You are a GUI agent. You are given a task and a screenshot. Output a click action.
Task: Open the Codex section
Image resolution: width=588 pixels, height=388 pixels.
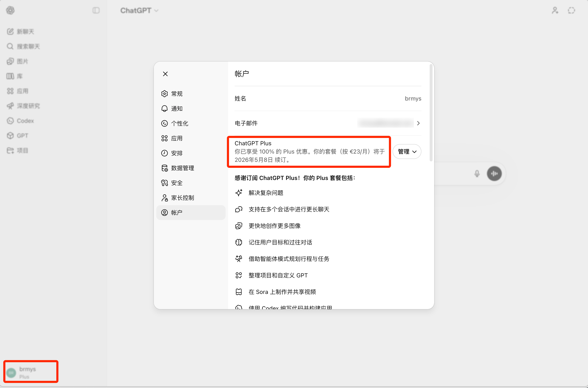25,121
